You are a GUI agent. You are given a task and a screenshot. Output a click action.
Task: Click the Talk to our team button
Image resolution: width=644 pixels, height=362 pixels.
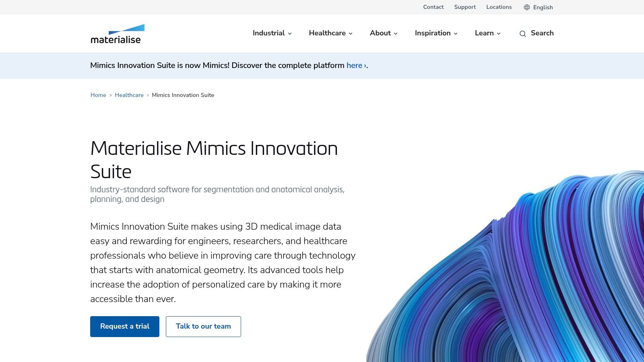click(x=203, y=327)
